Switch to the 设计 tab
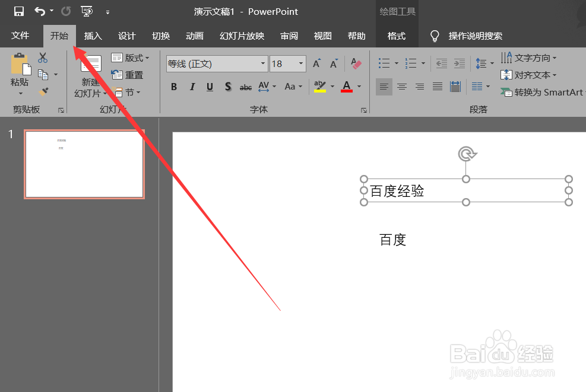 [126, 36]
